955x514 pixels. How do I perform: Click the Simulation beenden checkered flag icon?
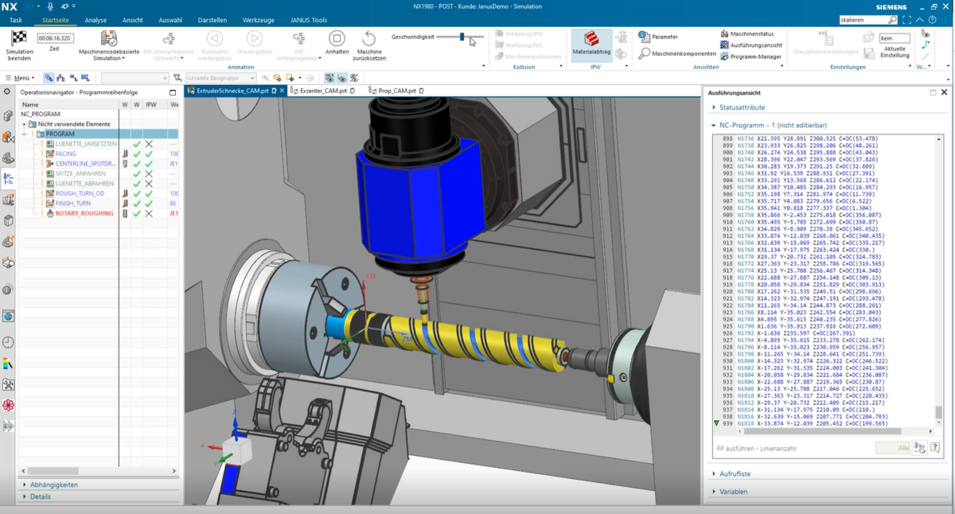(x=19, y=38)
